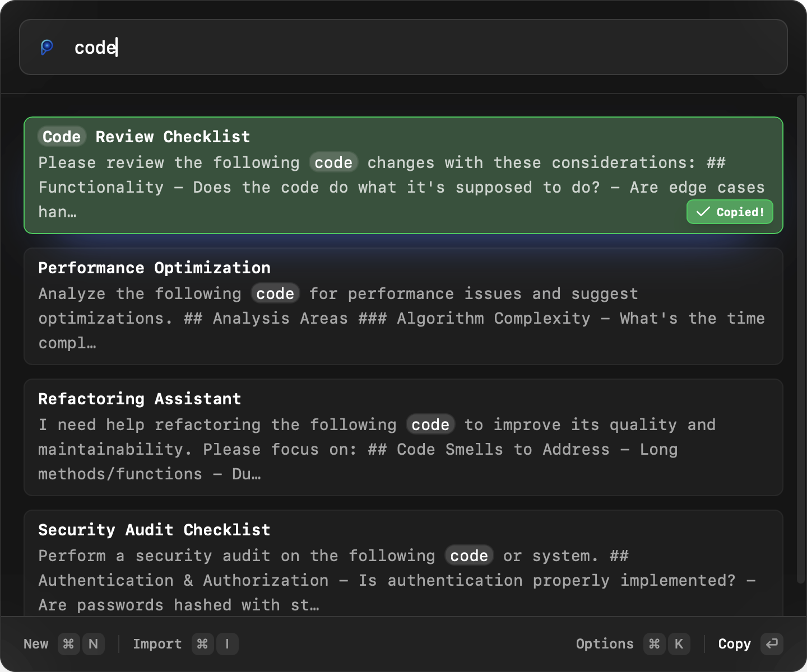Click the N key badge beside New
Viewport: 807px width, 672px height.
[93, 644]
